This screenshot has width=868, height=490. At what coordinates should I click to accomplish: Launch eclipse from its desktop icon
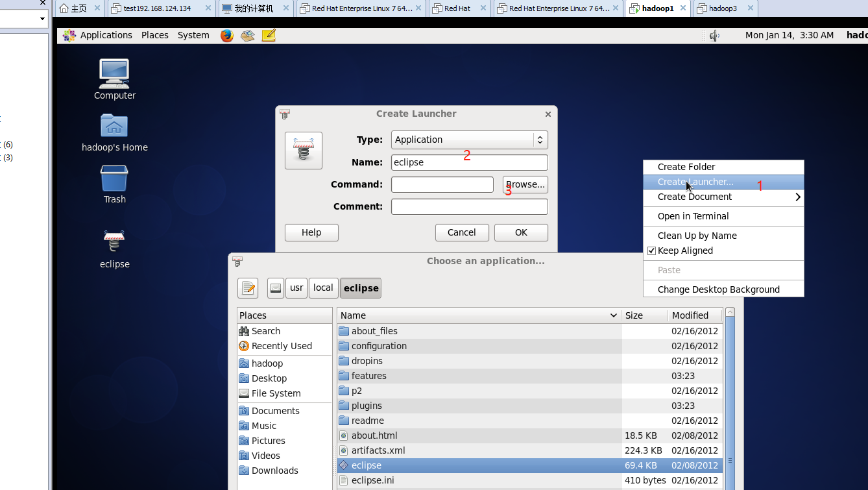114,240
